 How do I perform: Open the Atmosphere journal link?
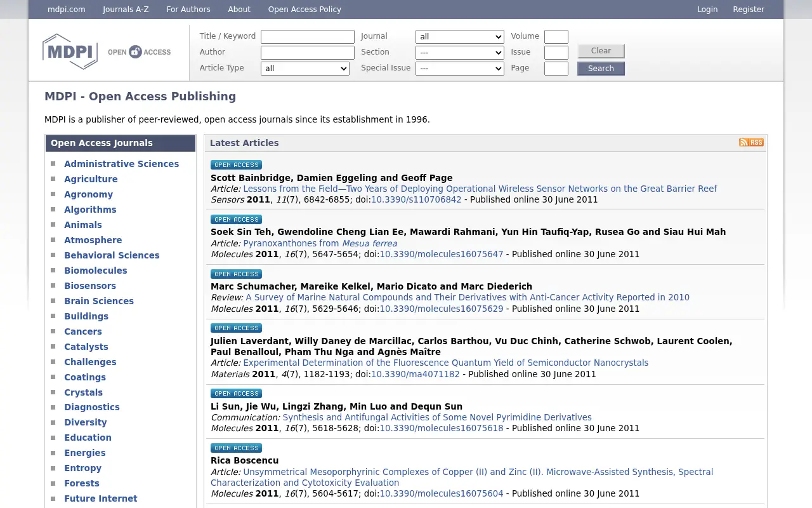[x=93, y=240]
